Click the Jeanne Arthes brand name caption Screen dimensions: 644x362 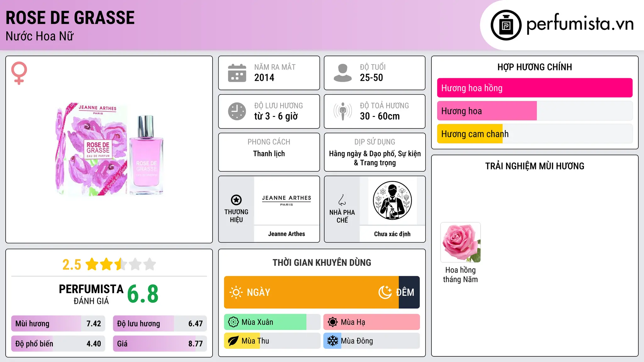(x=286, y=234)
